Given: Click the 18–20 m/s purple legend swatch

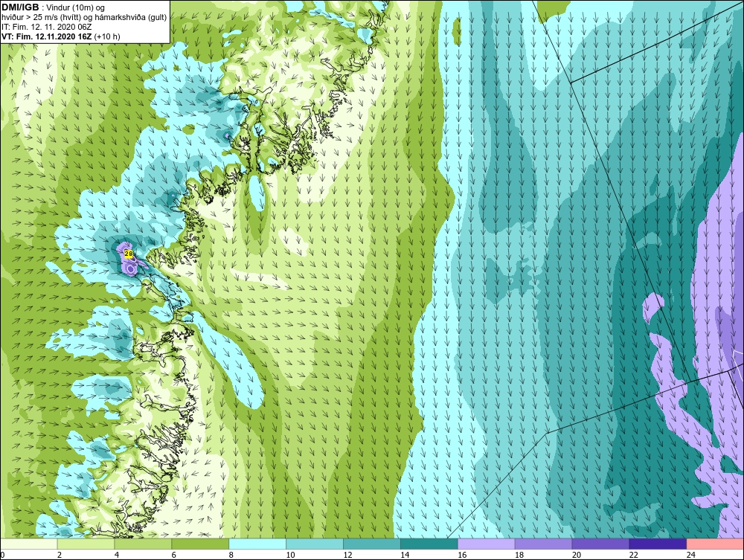Looking at the screenshot, I should coord(543,544).
